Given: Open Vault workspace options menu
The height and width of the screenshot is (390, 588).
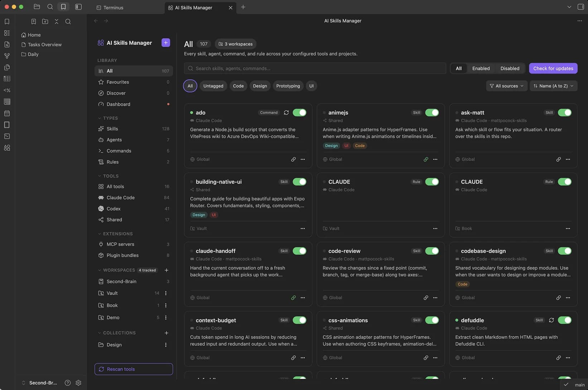Looking at the screenshot, I should point(166,293).
